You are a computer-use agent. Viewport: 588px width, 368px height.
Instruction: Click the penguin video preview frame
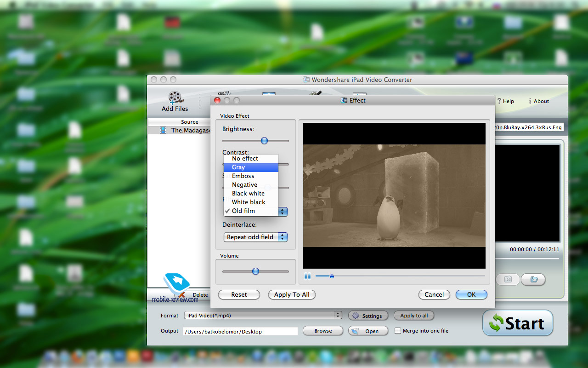[394, 195]
